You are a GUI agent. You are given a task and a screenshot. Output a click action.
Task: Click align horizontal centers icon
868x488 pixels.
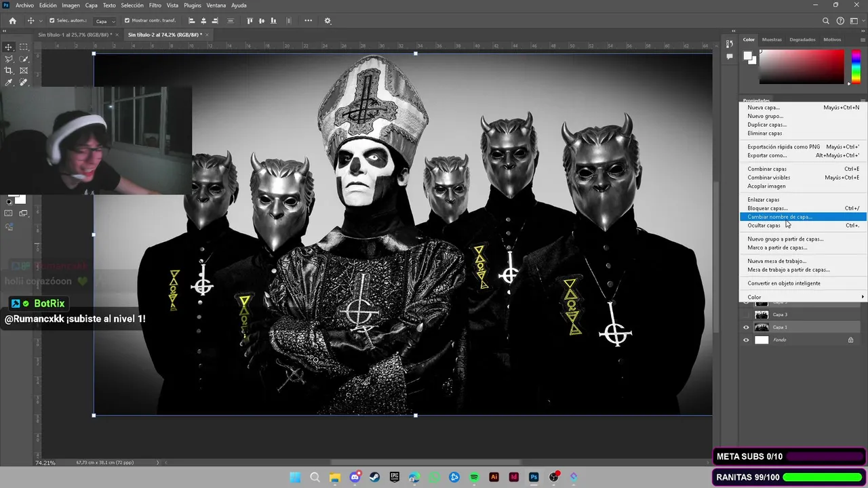coord(203,21)
